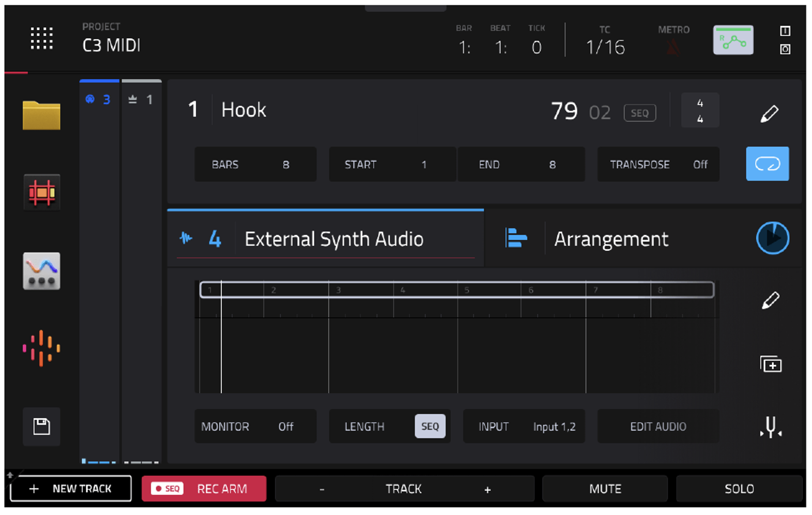Edit the Hook sequence with pencil icon
The width and height of the screenshot is (812, 515).
769,113
